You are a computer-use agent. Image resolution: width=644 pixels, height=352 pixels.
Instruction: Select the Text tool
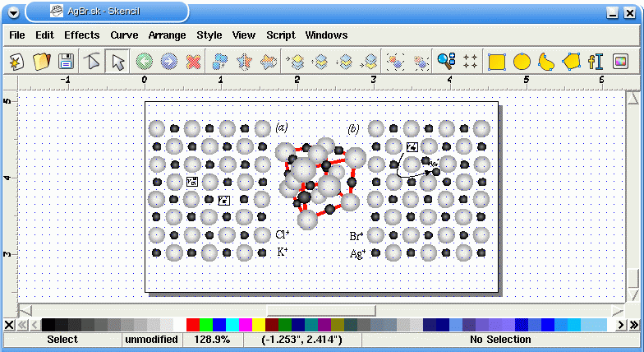596,62
